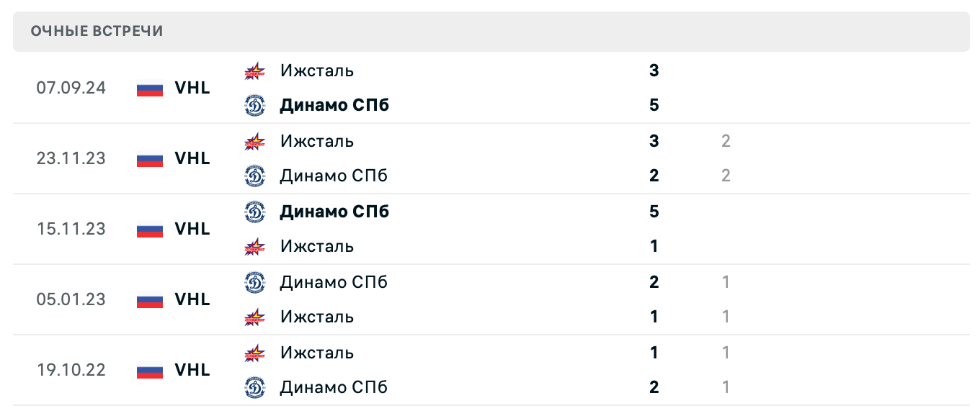Click Dinamo SPb logo in 15.11.23 match
Image resolution: width=980 pixels, height=416 pixels.
pyautogui.click(x=255, y=212)
